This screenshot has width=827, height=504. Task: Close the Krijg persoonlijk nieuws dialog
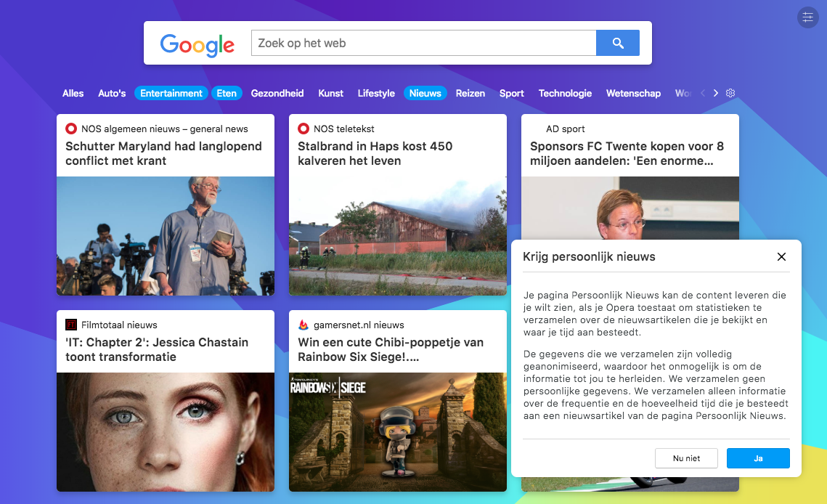point(781,256)
